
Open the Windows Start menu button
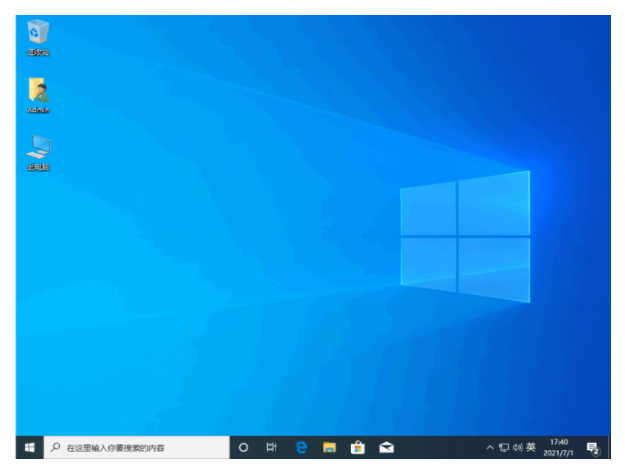[x=29, y=447]
